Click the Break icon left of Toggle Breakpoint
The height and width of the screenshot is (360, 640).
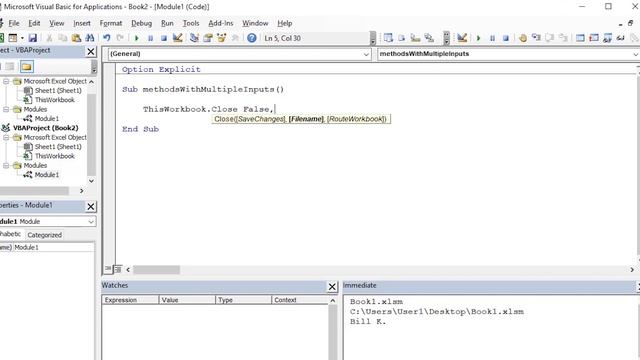492,38
